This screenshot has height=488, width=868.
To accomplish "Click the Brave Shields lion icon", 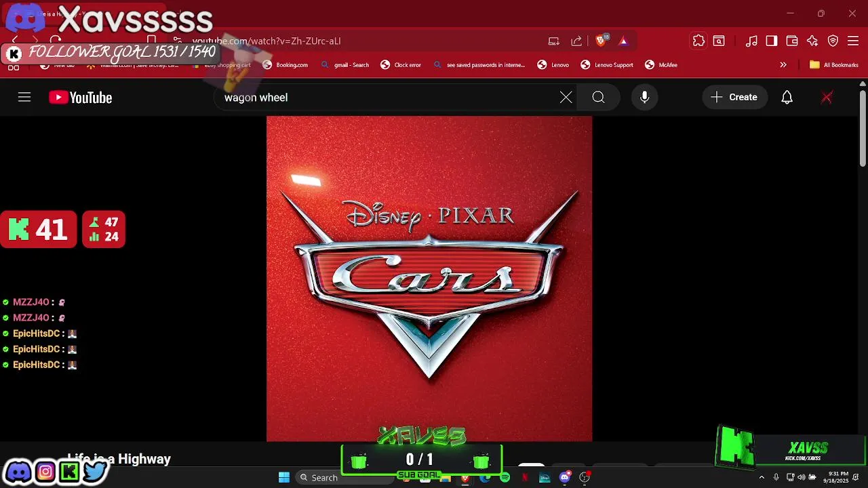I will (601, 41).
